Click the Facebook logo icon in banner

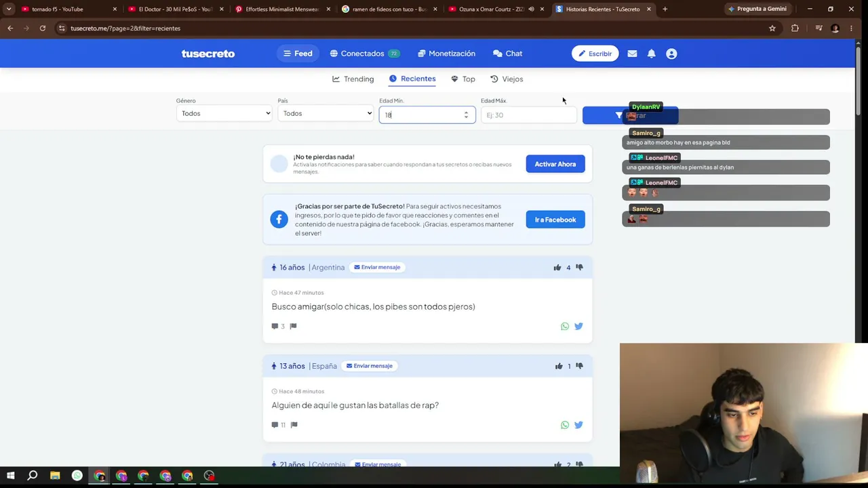click(279, 220)
